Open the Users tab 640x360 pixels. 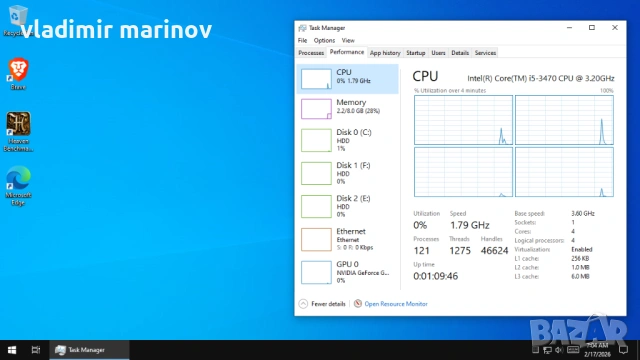438,53
